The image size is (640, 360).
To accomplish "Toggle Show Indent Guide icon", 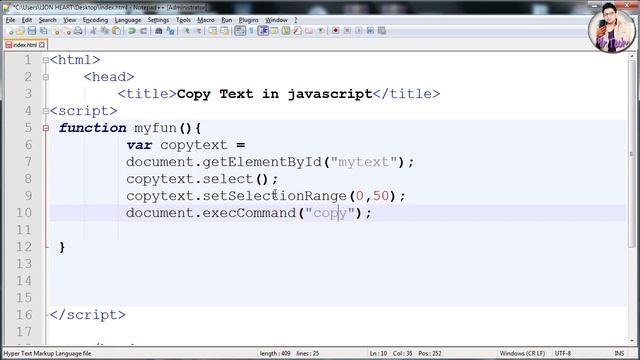I will point(263,31).
